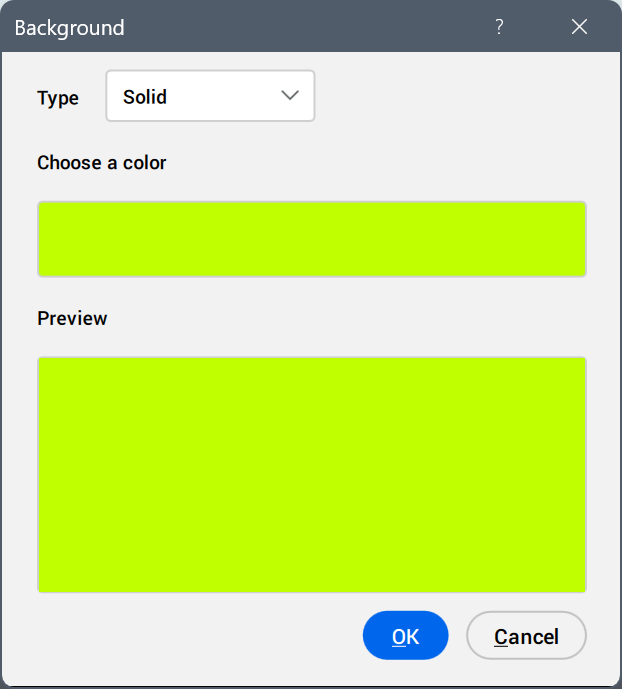
Task: Select the word Solid in the Type box
Action: pyautogui.click(x=145, y=97)
